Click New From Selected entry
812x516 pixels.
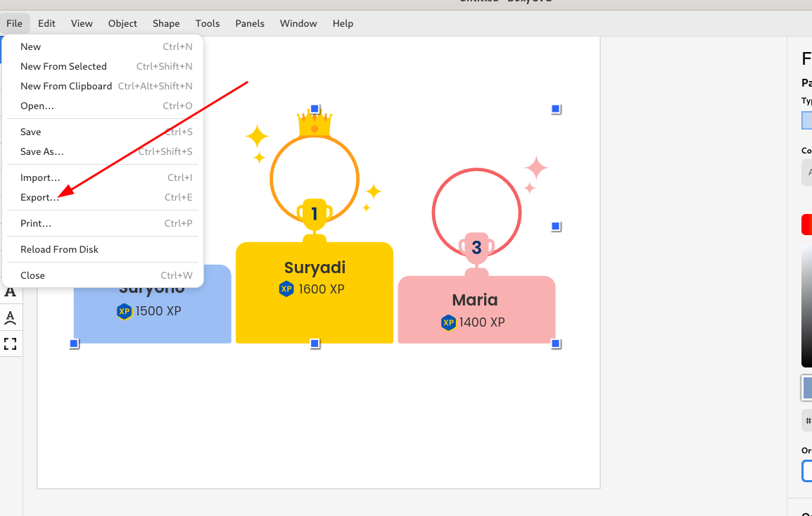click(63, 66)
